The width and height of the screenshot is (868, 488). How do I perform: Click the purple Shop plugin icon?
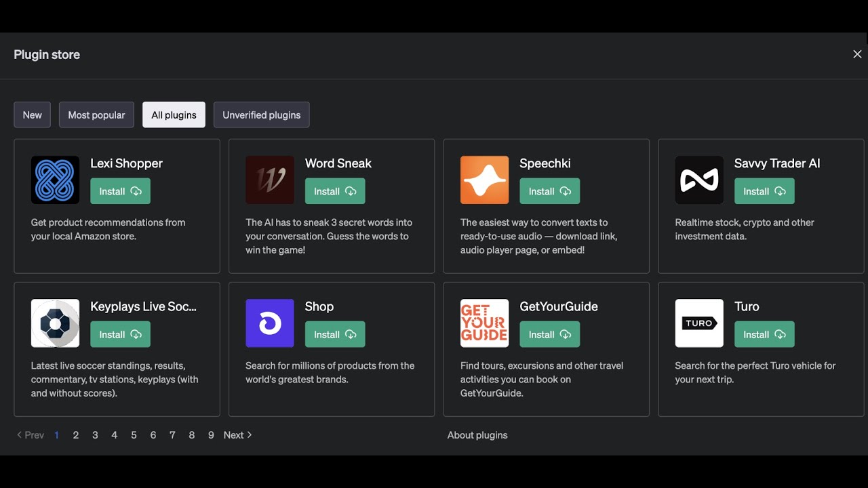tap(270, 323)
